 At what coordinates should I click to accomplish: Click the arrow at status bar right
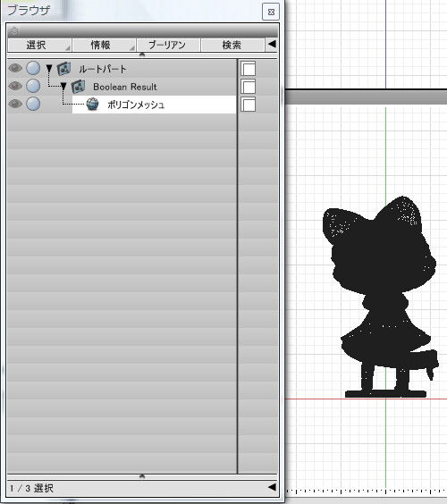(x=272, y=487)
